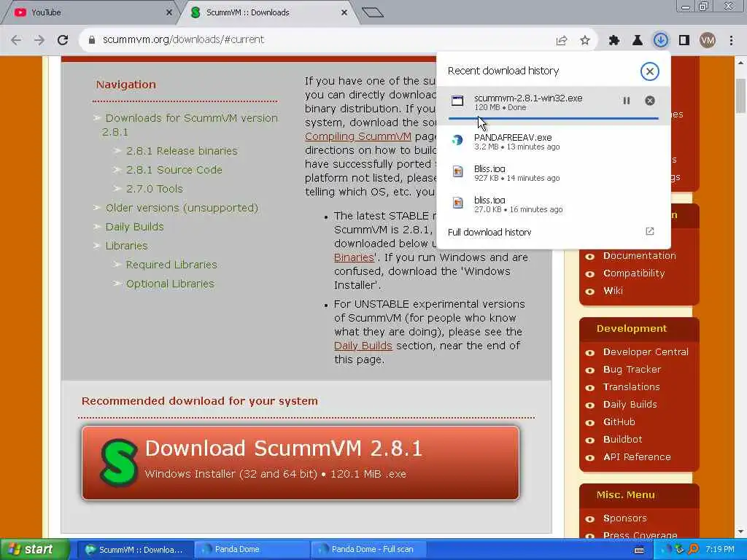Image resolution: width=747 pixels, height=560 pixels.
Task: Open Optional Libraries link
Action: (170, 284)
